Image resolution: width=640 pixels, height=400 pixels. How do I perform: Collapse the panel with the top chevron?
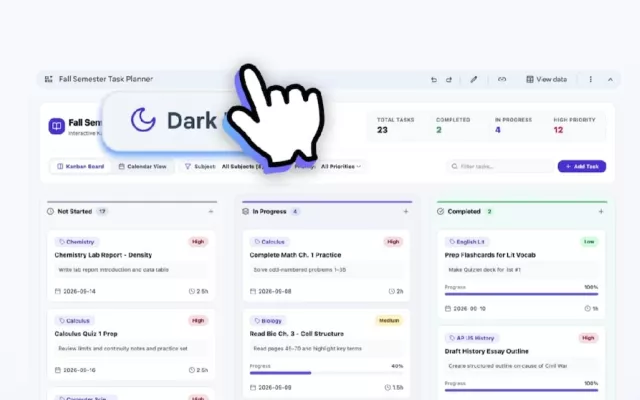pyautogui.click(x=610, y=80)
